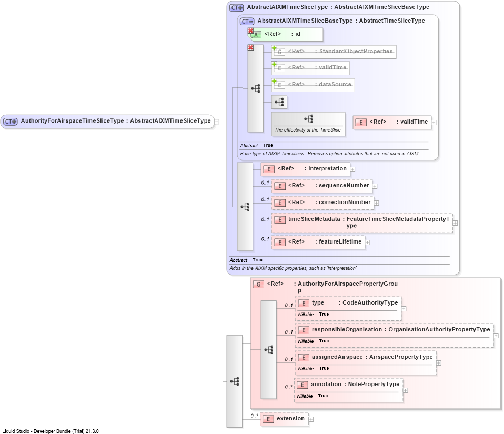Viewport: 504px width, 434px height.
Task: Click the E icon of interpretation element
Action: [269, 169]
